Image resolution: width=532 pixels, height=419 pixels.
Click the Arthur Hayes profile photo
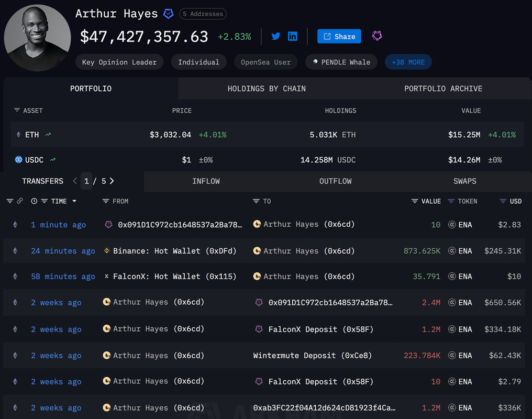pyautogui.click(x=37, y=38)
